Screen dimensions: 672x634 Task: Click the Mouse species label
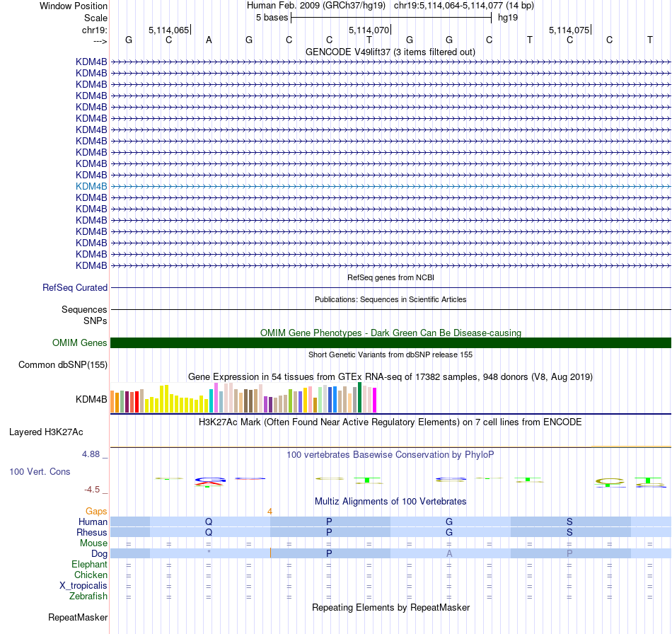93,543
